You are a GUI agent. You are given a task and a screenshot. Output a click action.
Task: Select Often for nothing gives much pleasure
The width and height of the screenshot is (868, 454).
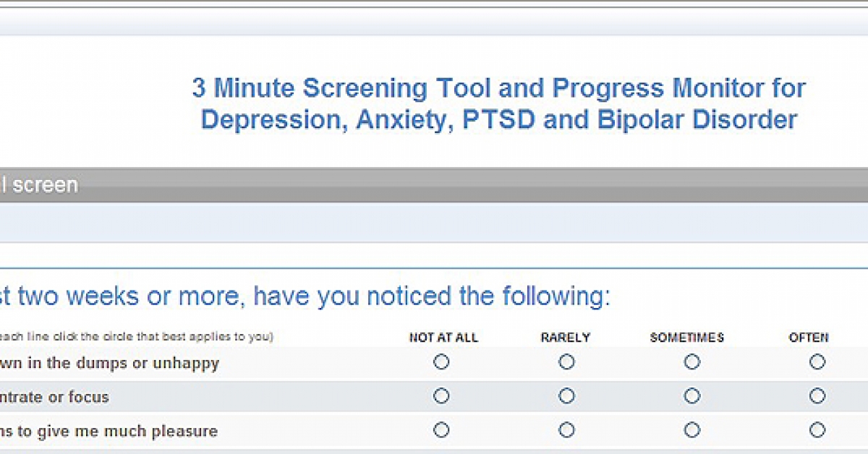click(x=817, y=429)
